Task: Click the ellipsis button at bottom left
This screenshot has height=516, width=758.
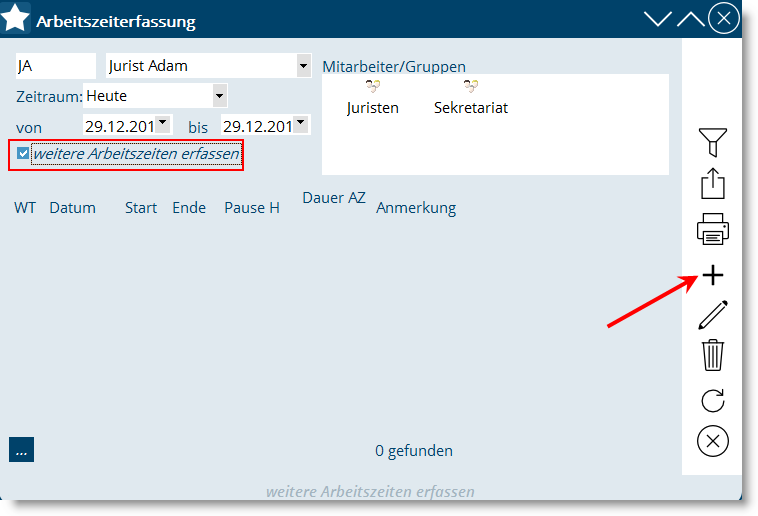Action: click(21, 449)
